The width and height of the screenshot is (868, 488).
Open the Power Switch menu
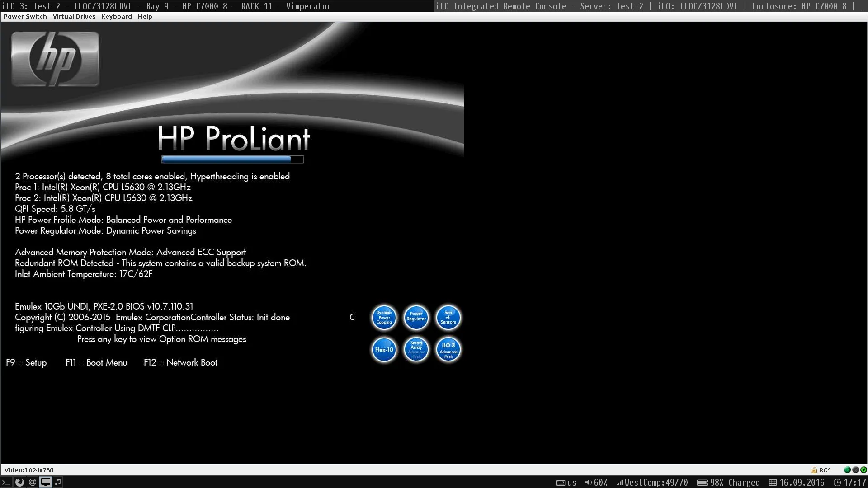25,16
